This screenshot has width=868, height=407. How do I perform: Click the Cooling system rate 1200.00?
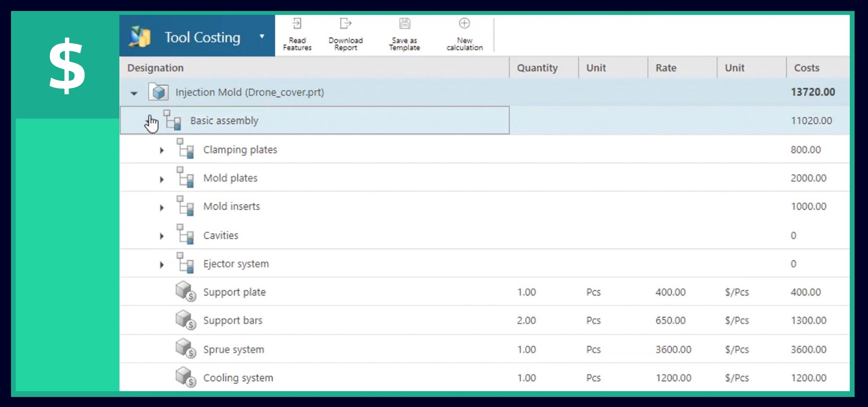[x=673, y=378]
